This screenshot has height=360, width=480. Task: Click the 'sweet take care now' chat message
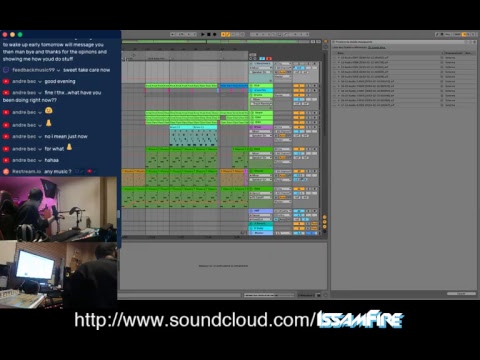point(87,70)
